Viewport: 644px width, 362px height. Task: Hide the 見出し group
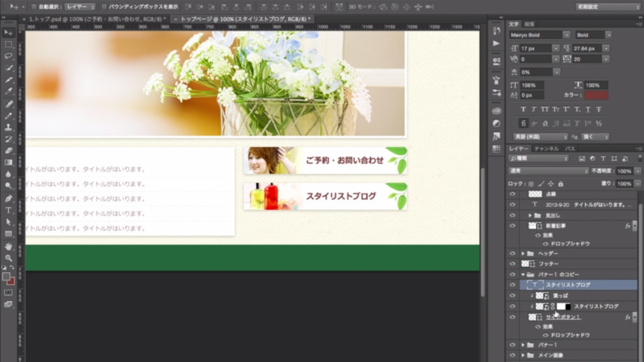pyautogui.click(x=512, y=215)
